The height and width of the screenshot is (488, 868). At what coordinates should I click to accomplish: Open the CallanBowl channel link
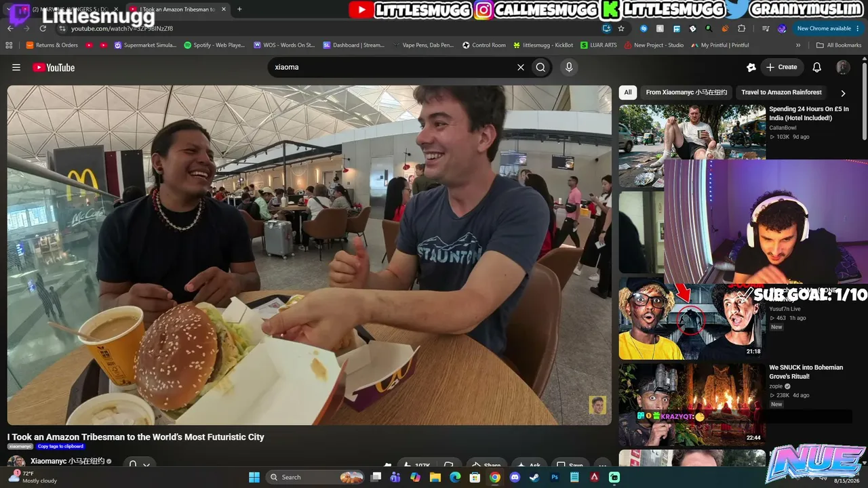pos(783,127)
